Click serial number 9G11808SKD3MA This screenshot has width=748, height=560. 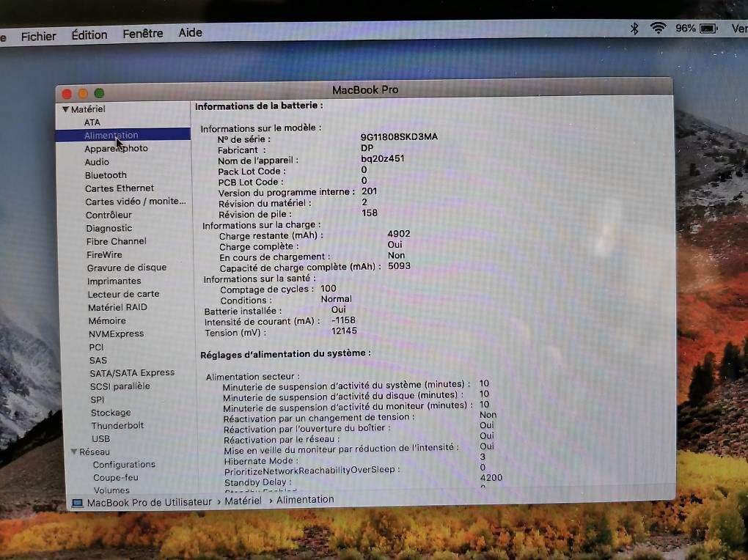click(399, 136)
